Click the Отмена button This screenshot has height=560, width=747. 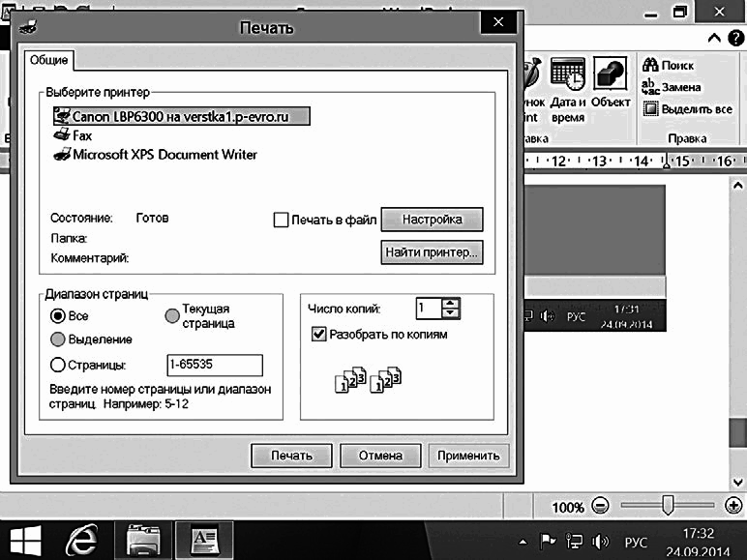pos(380,456)
